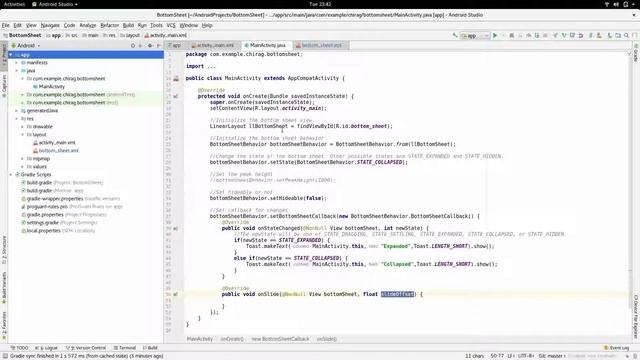Image resolution: width=640 pixels, height=360 pixels.
Task: Open the Favorites side tool tab
Action: [4, 326]
